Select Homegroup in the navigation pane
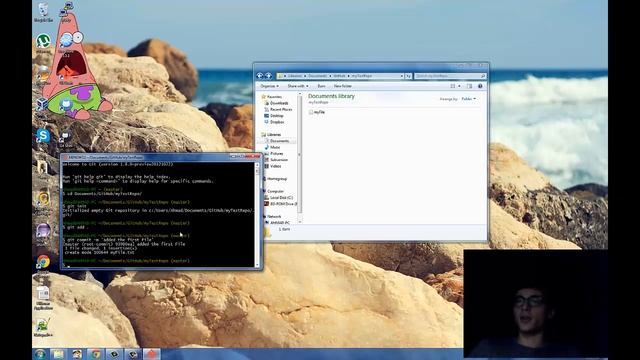Viewport: 640px width, 360px height. (x=274, y=179)
